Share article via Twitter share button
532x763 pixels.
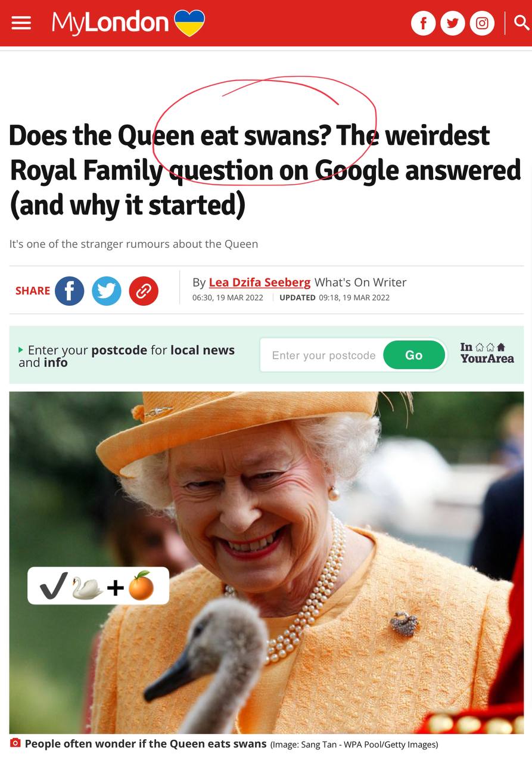point(107,291)
